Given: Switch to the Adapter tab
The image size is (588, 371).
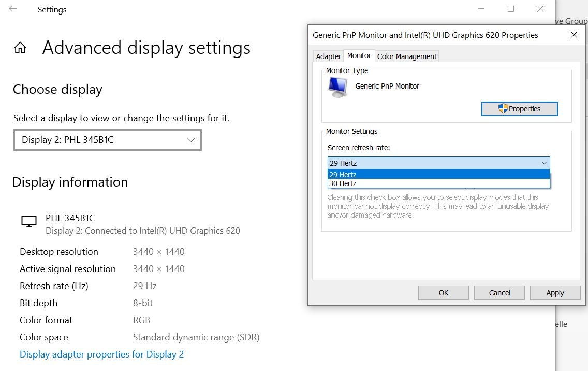Looking at the screenshot, I should click(x=329, y=56).
